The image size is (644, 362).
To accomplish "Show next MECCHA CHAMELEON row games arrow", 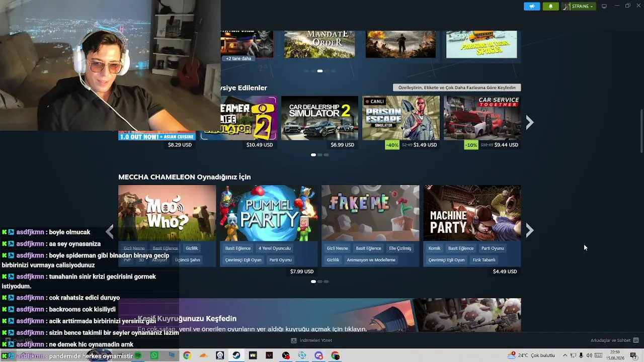I will click(529, 231).
